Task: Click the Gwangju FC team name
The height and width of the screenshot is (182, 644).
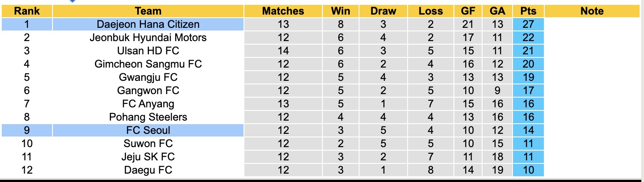Action: 148,77
